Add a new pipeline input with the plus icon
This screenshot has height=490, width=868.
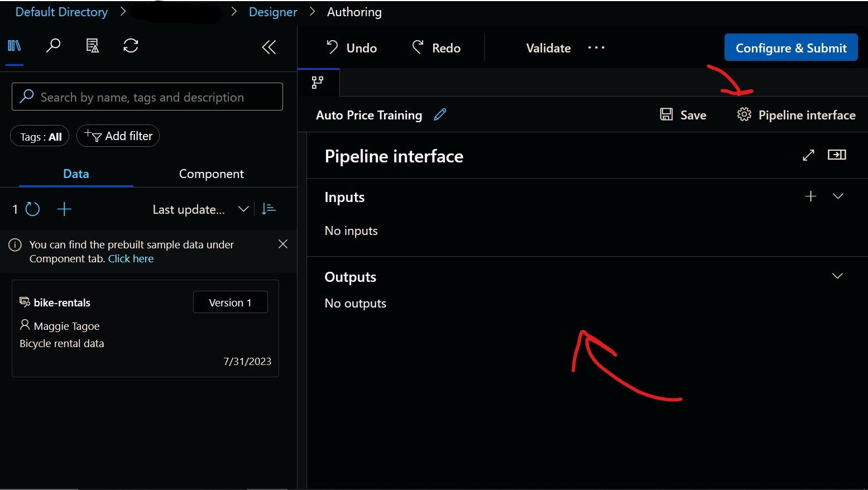[811, 196]
